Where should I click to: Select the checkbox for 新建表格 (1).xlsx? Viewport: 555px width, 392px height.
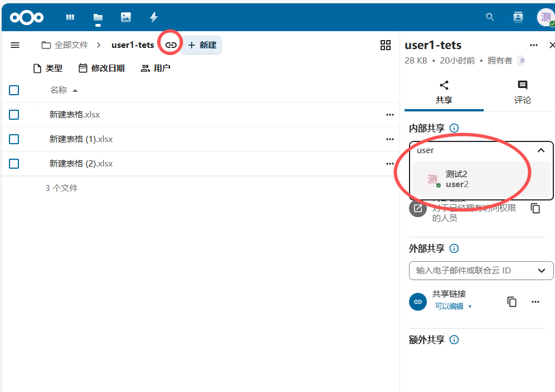[x=14, y=139]
